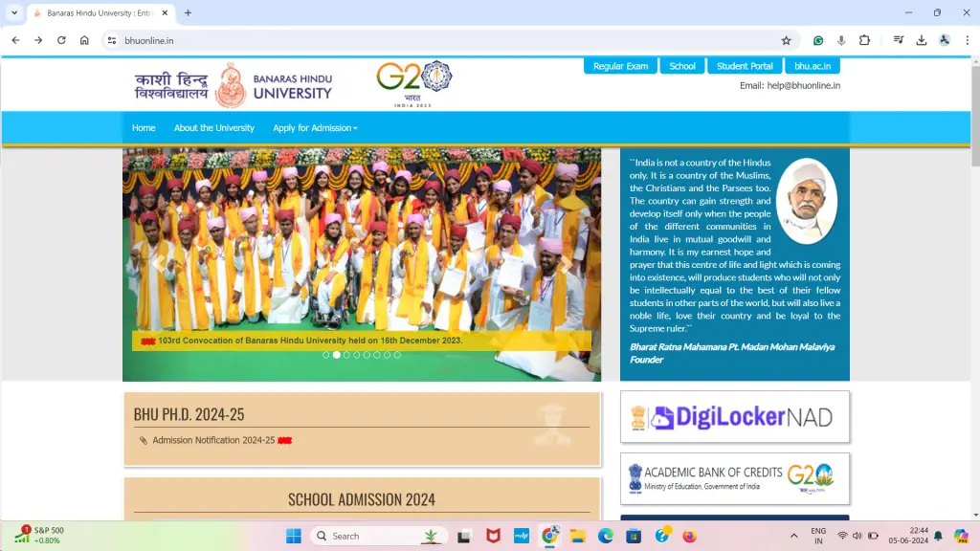
Task: Open the tab search dropdown arrow
Action: tap(14, 12)
